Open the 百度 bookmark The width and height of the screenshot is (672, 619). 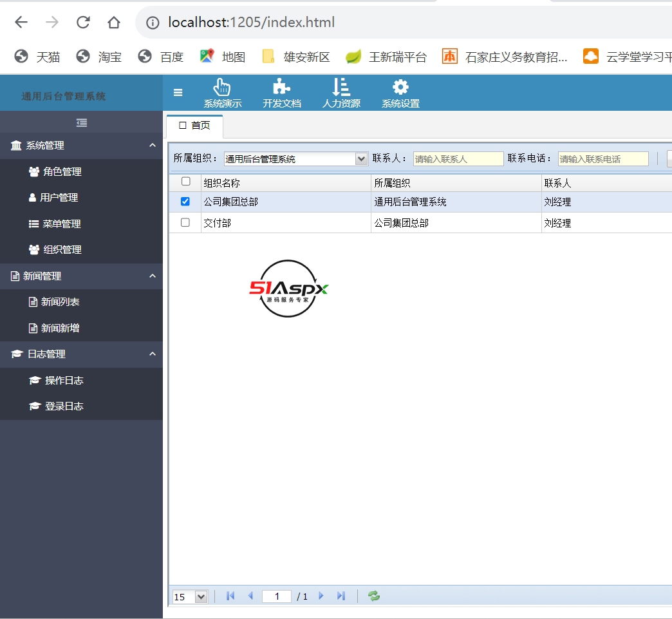coord(161,57)
